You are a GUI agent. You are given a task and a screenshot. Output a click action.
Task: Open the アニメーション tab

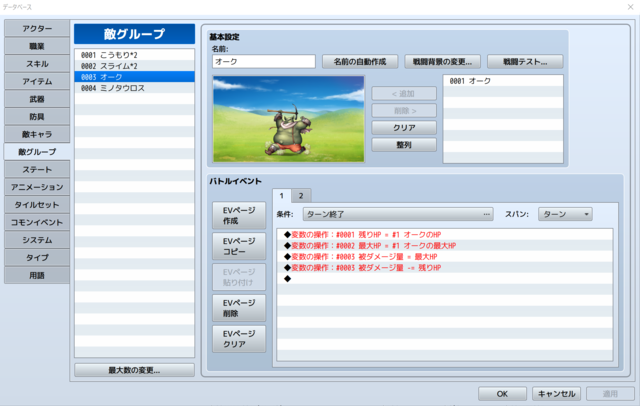tap(37, 187)
